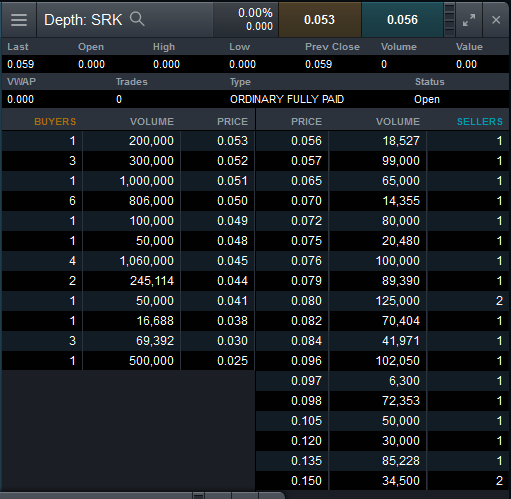Viewport: 511px width, 499px height.
Task: Expand the depth panel to fullscreen
Action: (x=469, y=20)
